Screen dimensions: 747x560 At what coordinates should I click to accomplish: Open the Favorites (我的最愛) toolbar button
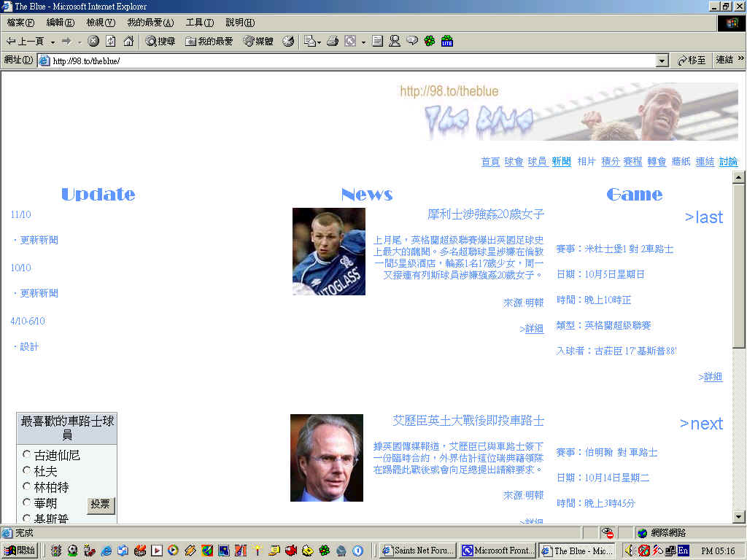(x=209, y=42)
